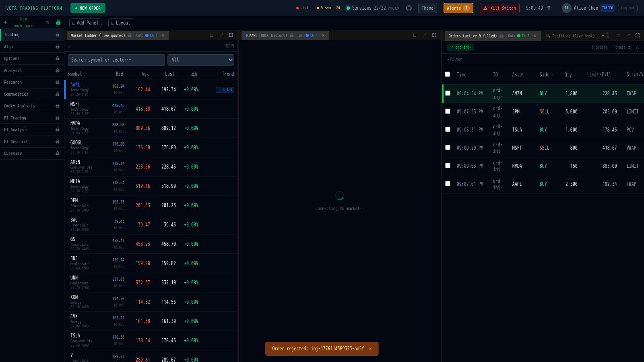Select all orders via the header checkbox
The height and width of the screenshot is (362, 644).
(x=448, y=74)
